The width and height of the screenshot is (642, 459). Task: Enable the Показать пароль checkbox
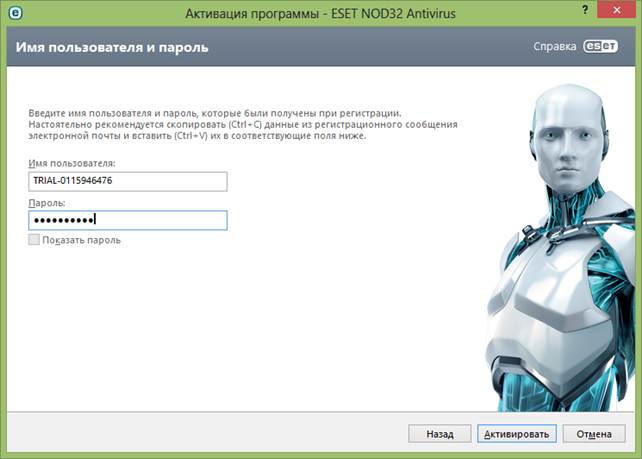[34, 240]
